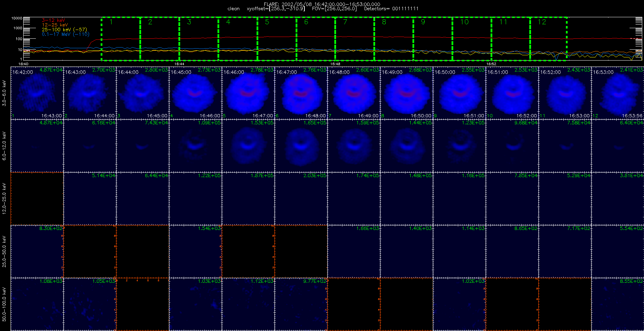Open 6.0-12.0 keV image with peak 1.09E+05
Screen dimensions: 644x331
[x=195, y=146]
